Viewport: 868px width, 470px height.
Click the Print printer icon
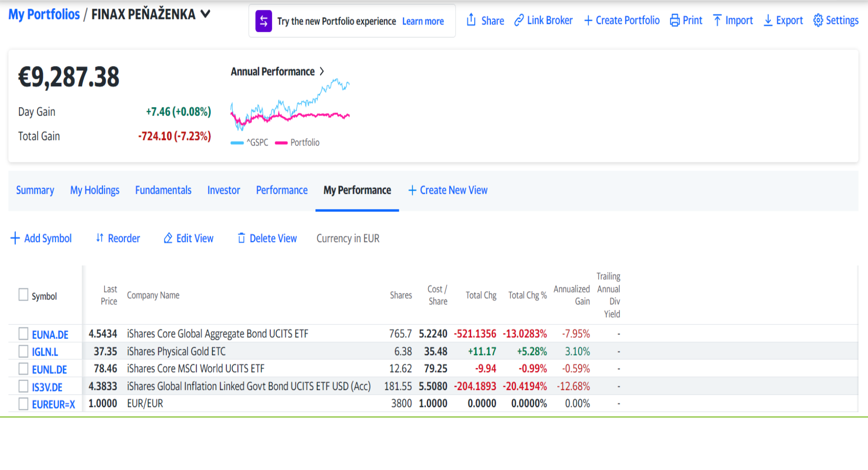pyautogui.click(x=675, y=20)
